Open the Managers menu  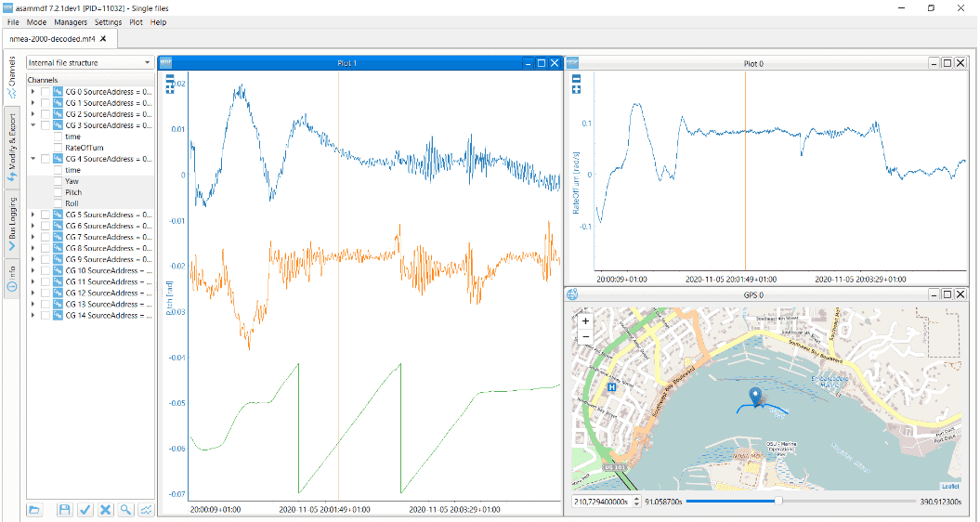pos(71,21)
